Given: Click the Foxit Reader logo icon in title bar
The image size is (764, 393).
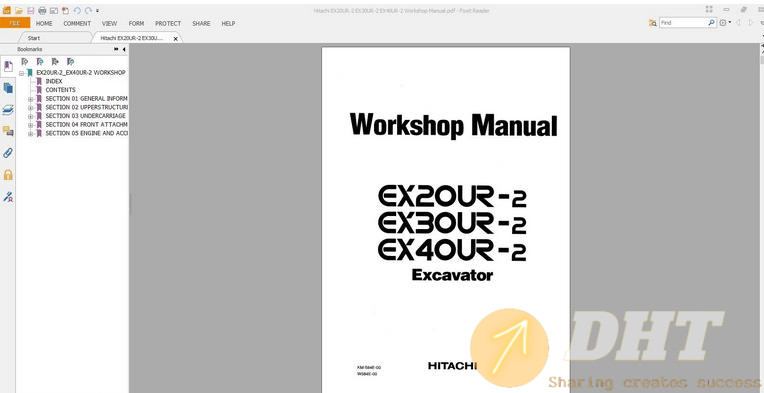Looking at the screenshot, I should [x=6, y=10].
